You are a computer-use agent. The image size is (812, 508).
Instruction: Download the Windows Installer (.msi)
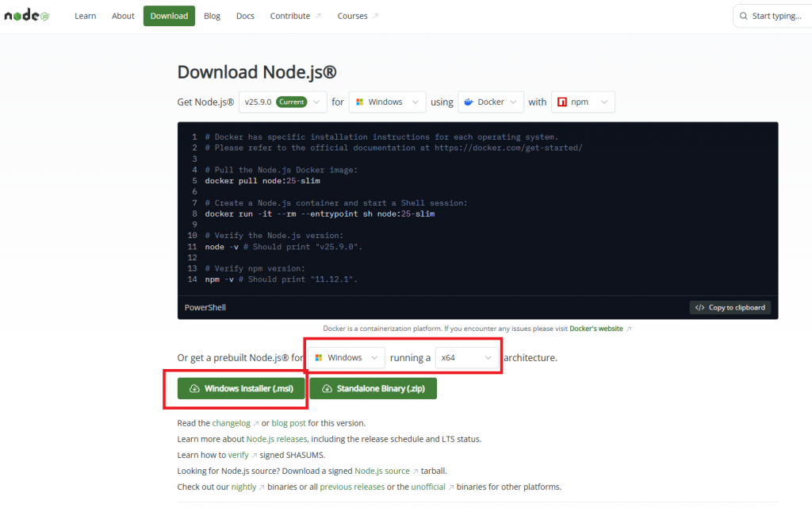click(x=241, y=388)
